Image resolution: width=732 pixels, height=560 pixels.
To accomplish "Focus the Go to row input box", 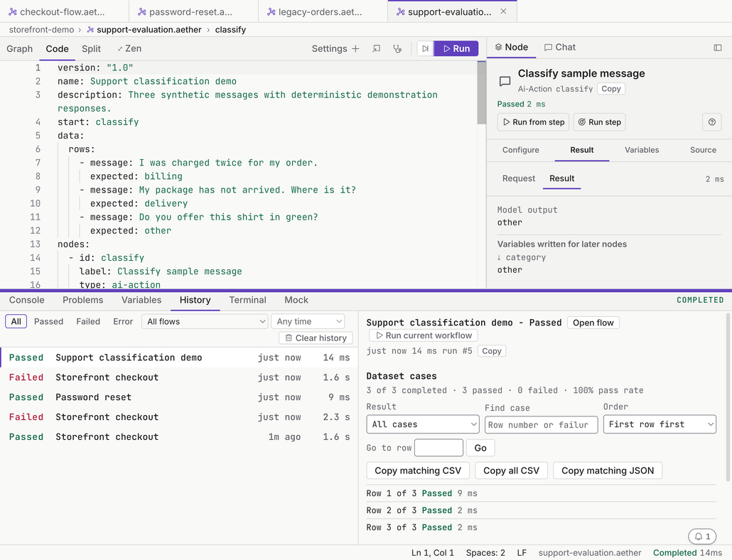I will (438, 448).
